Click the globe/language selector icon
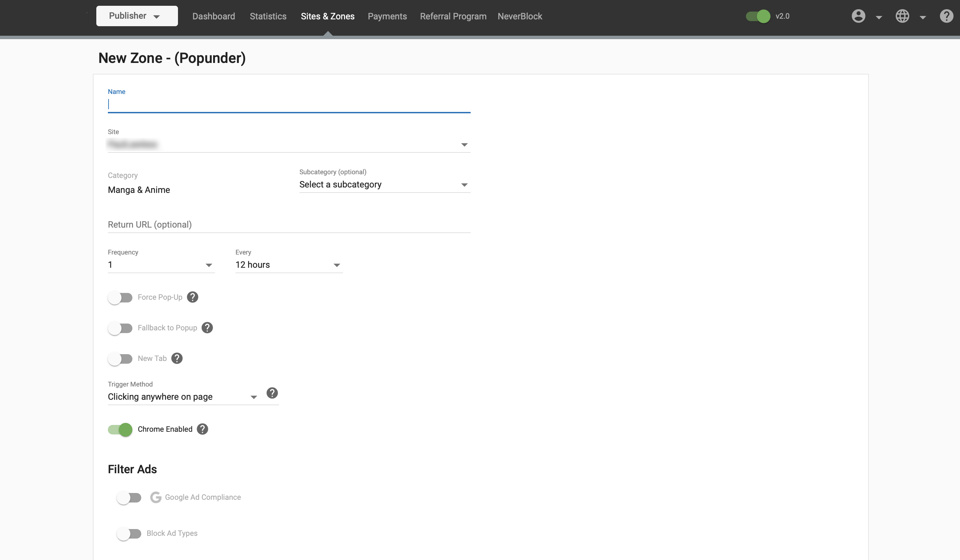Viewport: 960px width, 560px height. pyautogui.click(x=903, y=17)
